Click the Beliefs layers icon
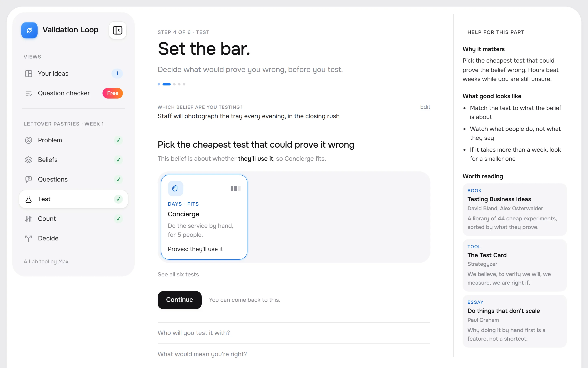Screen dimensions: 588x368 point(29,160)
